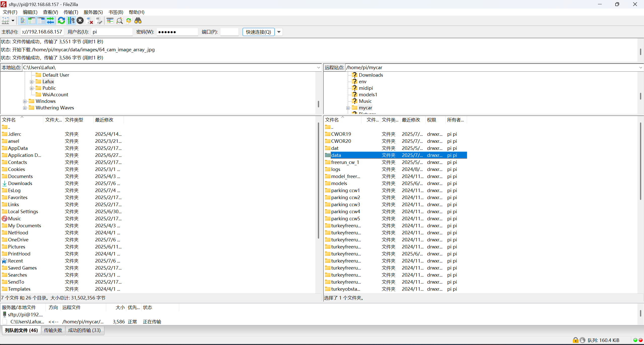Toggle synchronized browsing
This screenshot has height=345, width=644.
pos(129,21)
